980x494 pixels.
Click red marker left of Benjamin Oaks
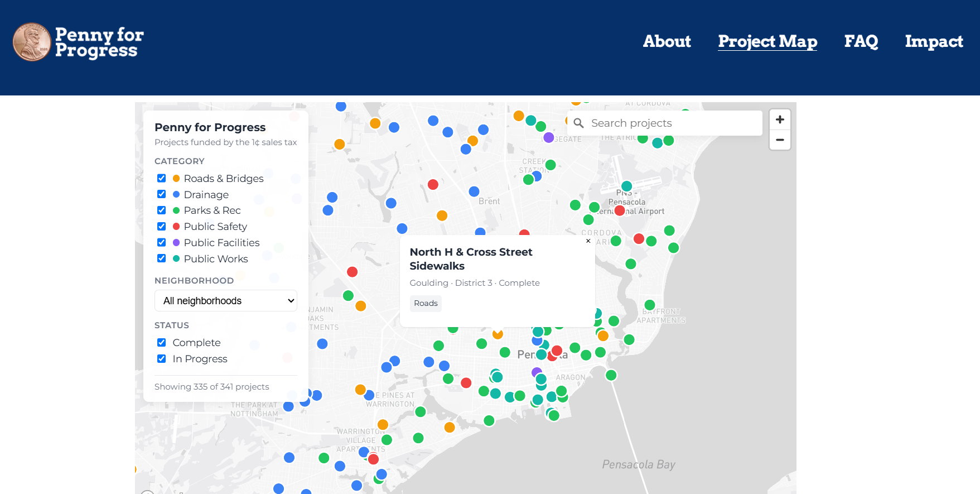[x=352, y=272]
